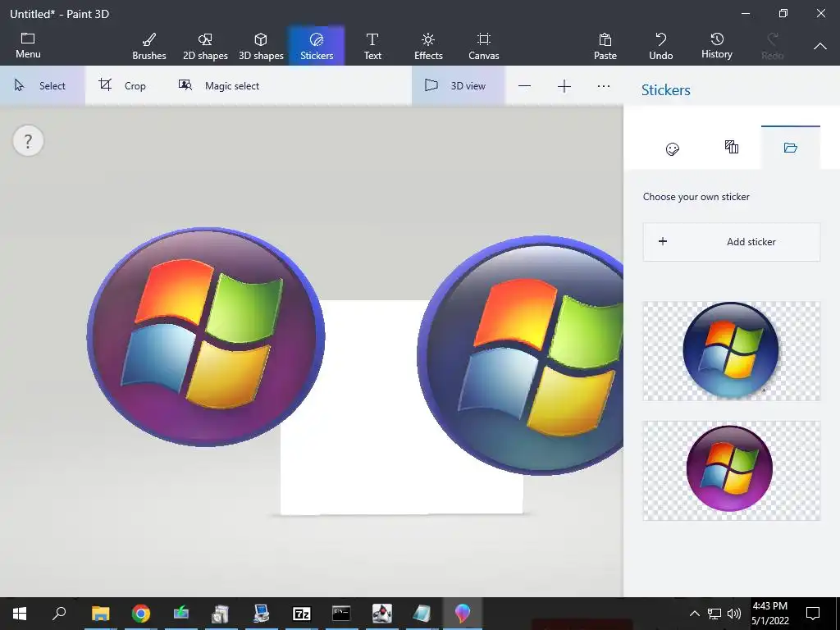Activate the Select tool

coord(42,85)
